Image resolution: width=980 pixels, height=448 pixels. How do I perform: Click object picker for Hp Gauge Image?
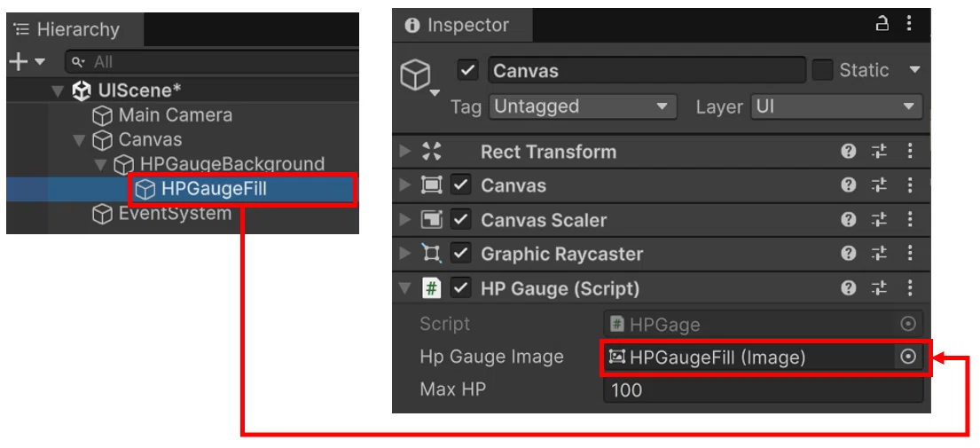click(907, 357)
